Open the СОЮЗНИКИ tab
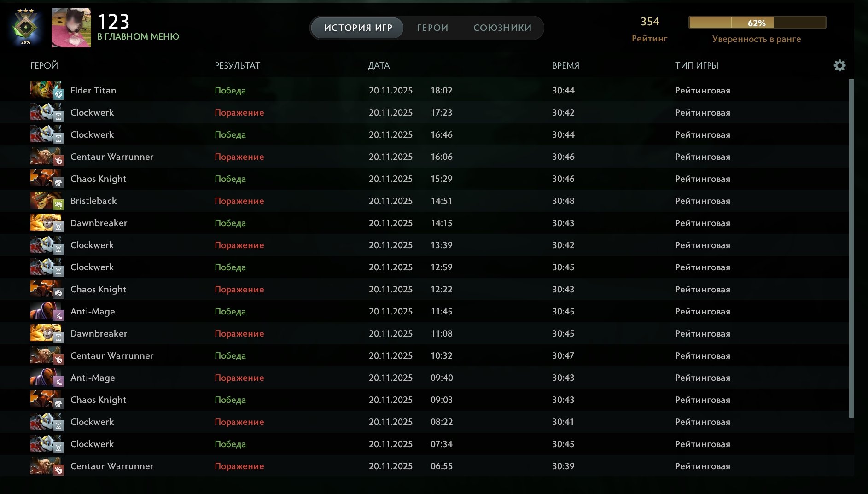Image resolution: width=868 pixels, height=494 pixels. pos(501,28)
